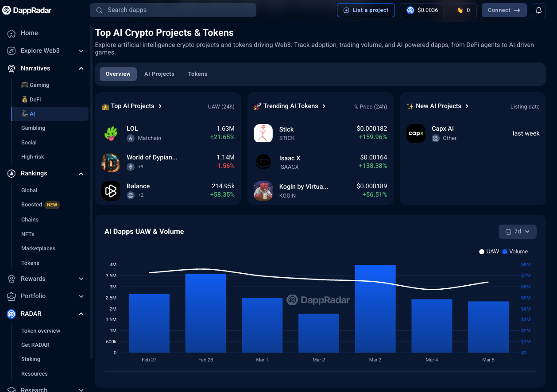Click the Kogin token logo

pos(263,191)
